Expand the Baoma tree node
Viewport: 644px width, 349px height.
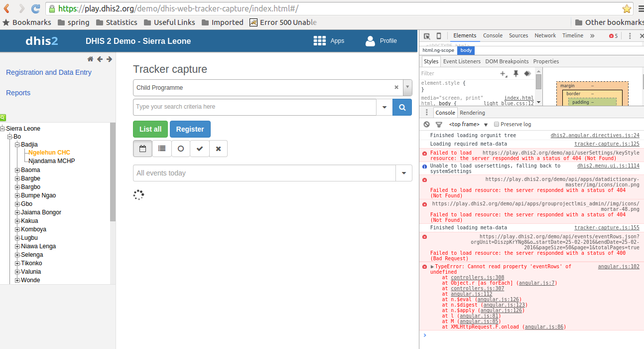pos(17,170)
